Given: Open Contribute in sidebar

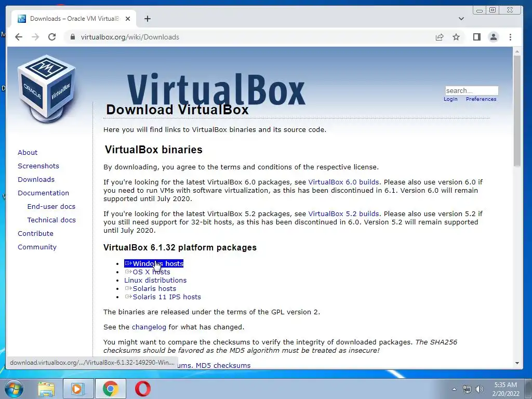Looking at the screenshot, I should [x=35, y=233].
